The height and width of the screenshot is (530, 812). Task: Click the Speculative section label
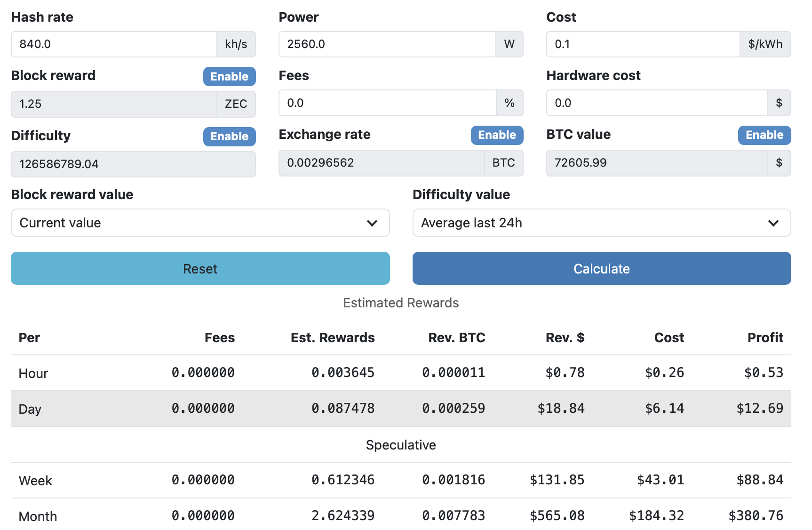401,445
